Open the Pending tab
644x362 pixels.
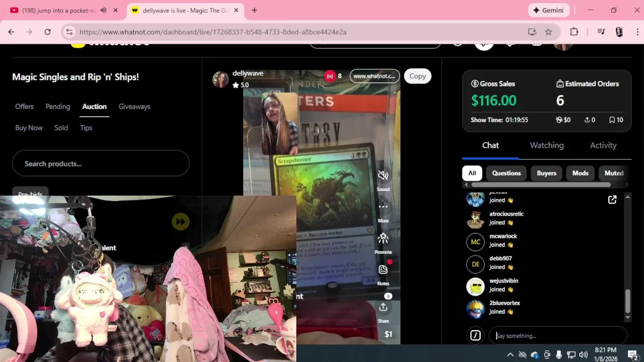point(58,107)
